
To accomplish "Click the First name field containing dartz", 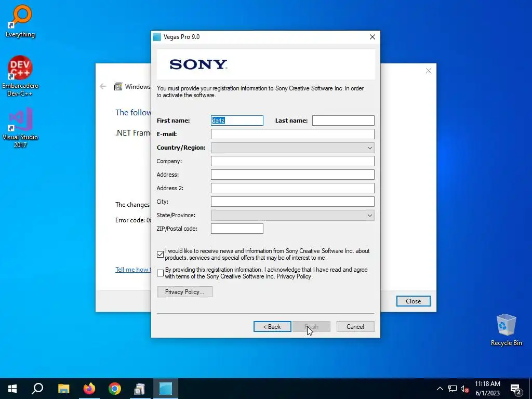I will click(237, 121).
